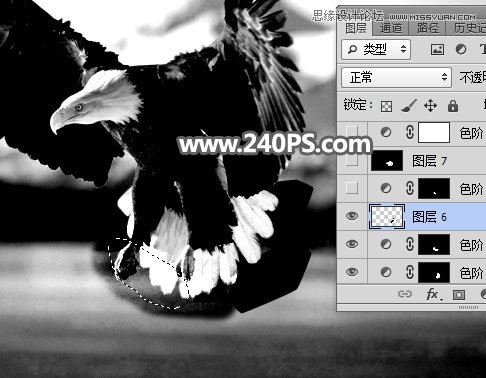
Task: Click the mask link chain of the 色阶 below 图层 6
Action: [x=410, y=244]
